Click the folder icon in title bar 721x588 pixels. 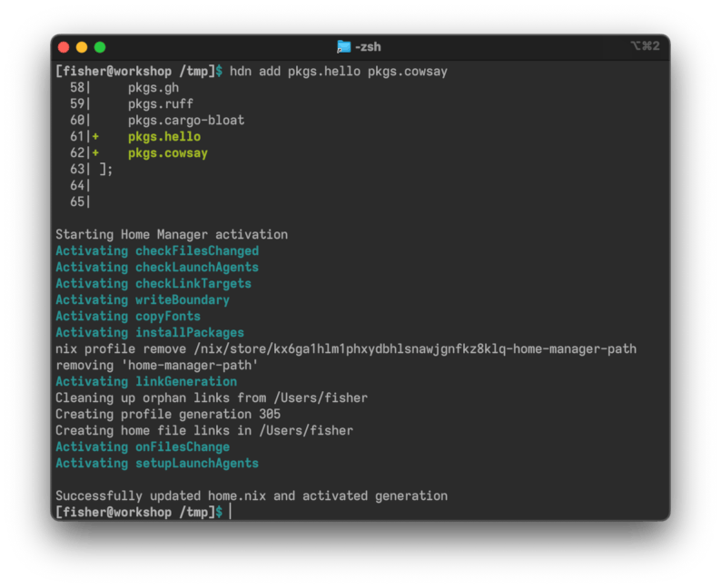pyautogui.click(x=343, y=47)
